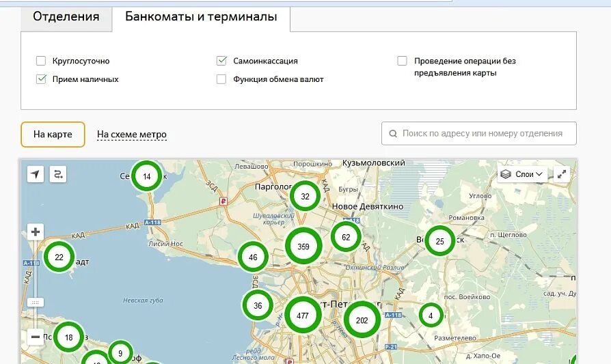Tick Проведение операции без предъявления карты
This screenshot has width=611, height=364.
coord(402,61)
